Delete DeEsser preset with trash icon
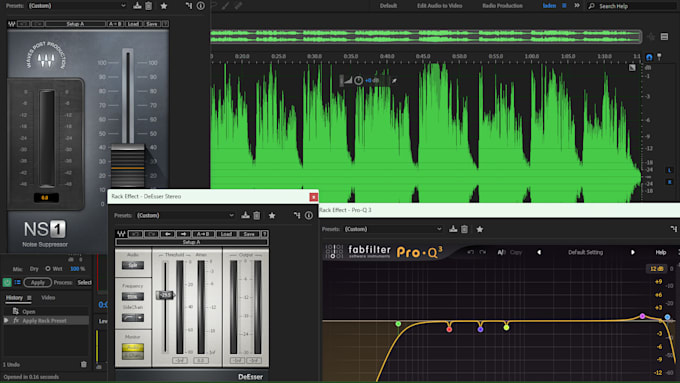Image resolution: width=680 pixels, height=383 pixels. coord(257,215)
